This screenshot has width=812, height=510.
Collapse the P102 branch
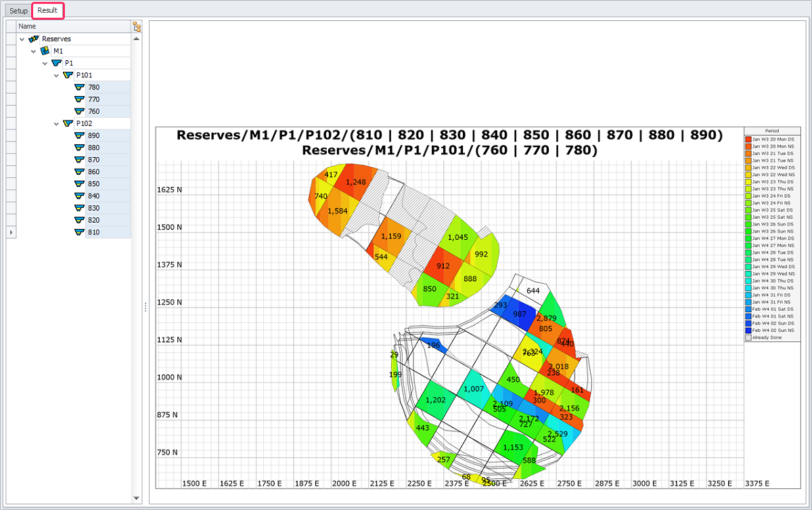[x=57, y=123]
